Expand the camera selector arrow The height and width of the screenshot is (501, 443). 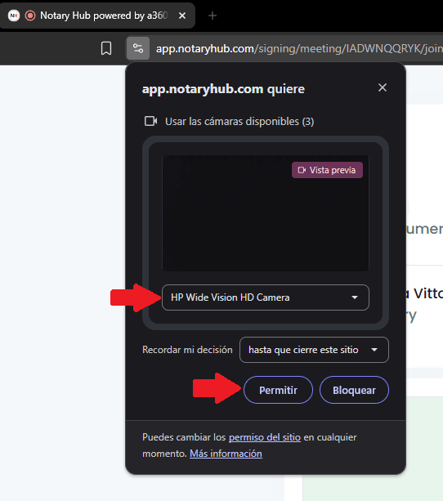[x=355, y=297]
